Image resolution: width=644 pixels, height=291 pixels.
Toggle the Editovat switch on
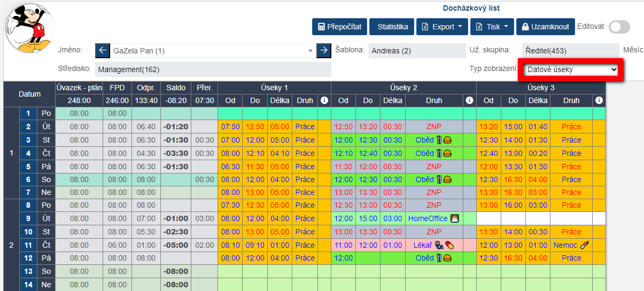619,27
